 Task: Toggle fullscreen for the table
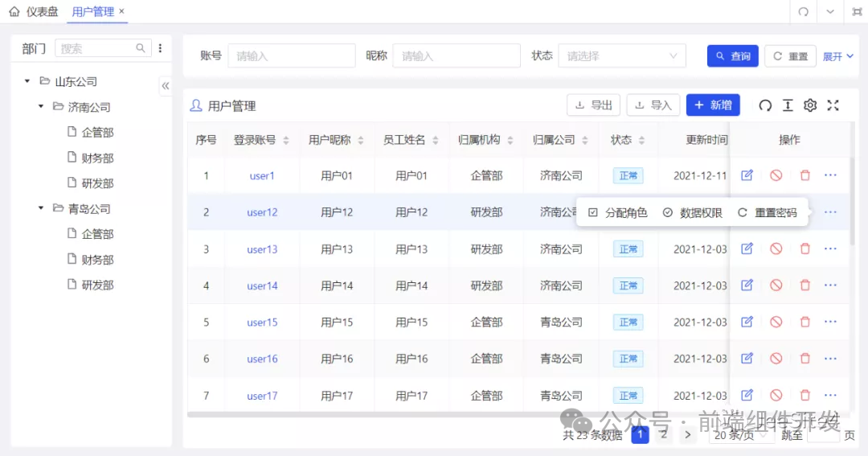833,105
